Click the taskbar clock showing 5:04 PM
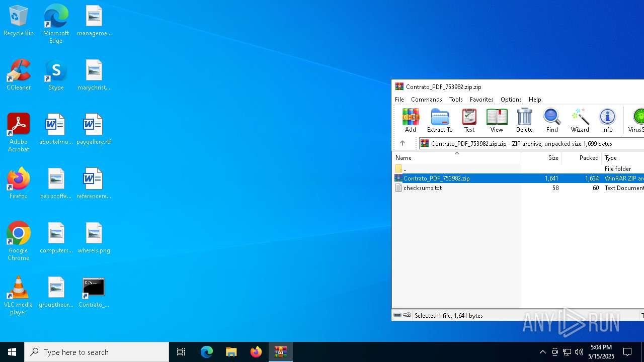Image resolution: width=644 pixels, height=362 pixels. [x=602, y=352]
